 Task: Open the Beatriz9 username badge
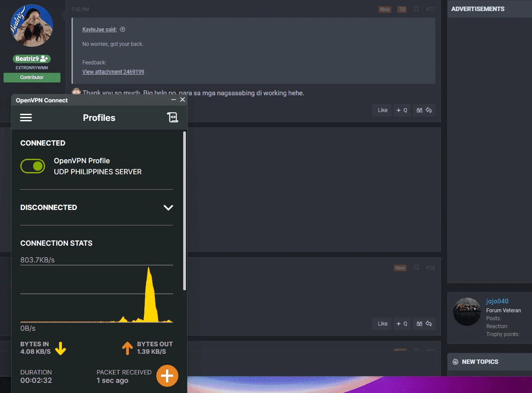click(x=32, y=59)
